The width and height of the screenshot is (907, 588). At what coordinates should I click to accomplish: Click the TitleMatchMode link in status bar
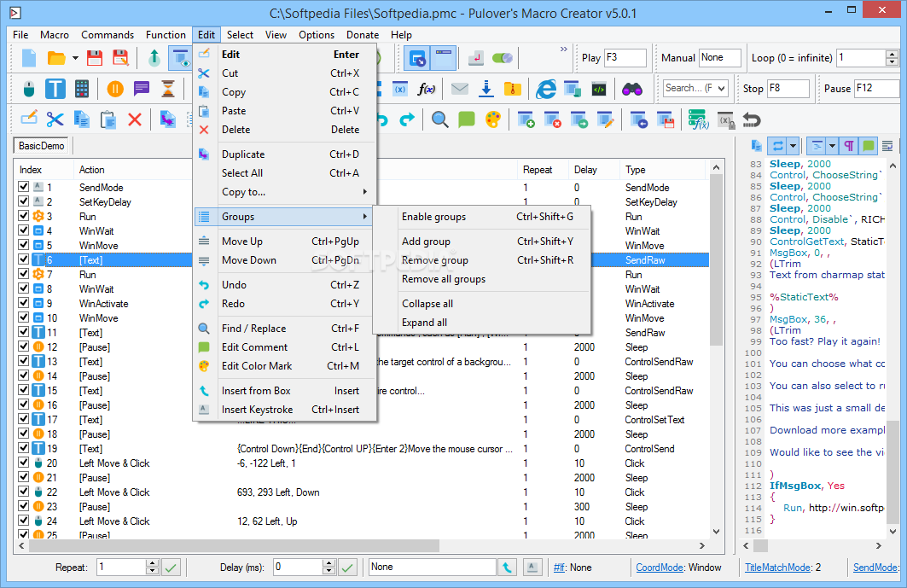coord(777,568)
